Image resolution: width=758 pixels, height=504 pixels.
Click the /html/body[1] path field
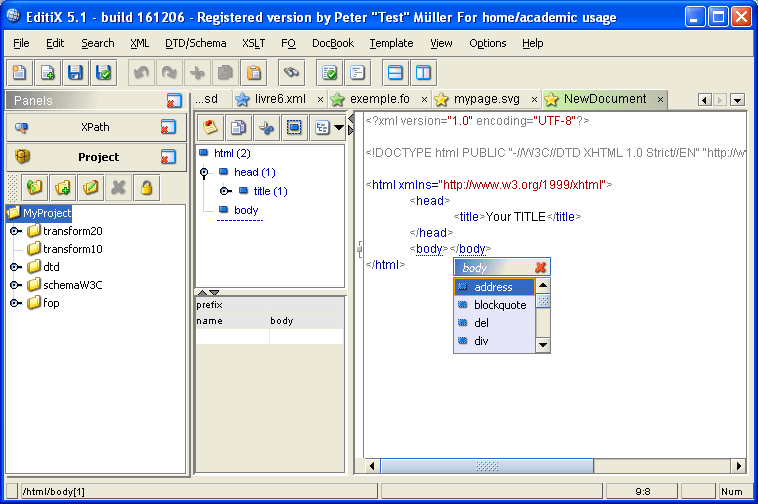click(x=199, y=491)
